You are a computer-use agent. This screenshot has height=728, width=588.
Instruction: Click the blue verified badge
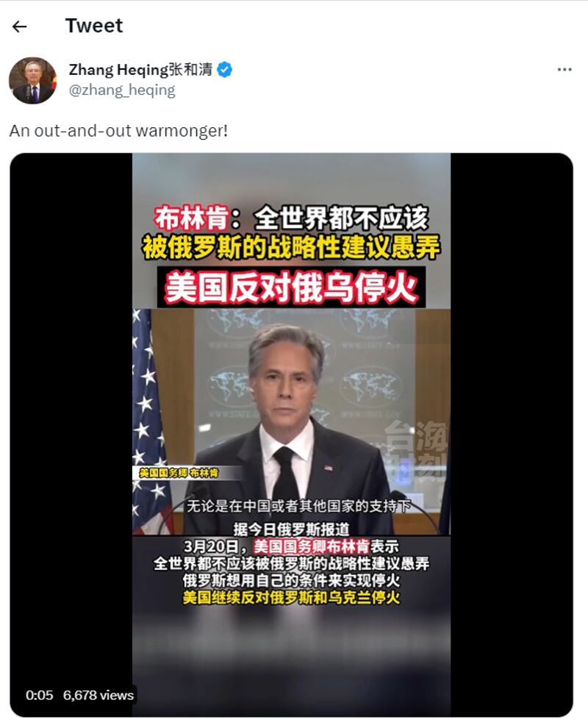[x=225, y=70]
